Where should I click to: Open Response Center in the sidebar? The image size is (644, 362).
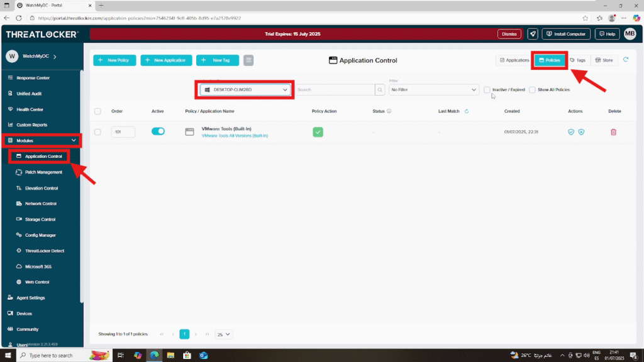click(33, 78)
